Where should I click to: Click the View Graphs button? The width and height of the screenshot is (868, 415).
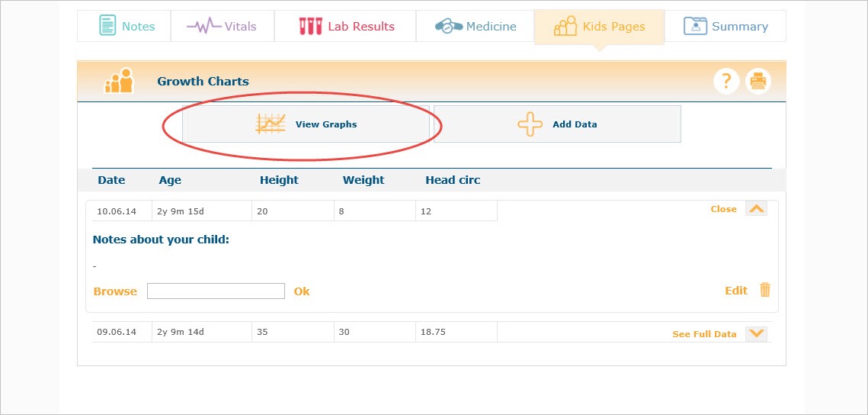click(306, 124)
